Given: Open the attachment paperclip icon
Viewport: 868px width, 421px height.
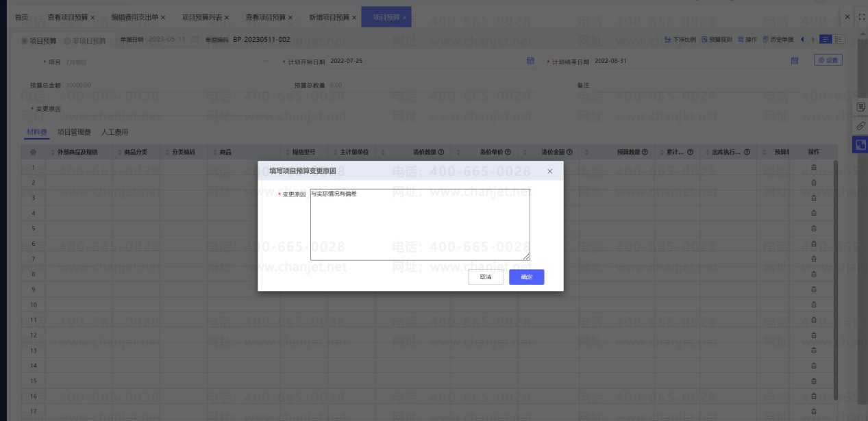Looking at the screenshot, I should click(861, 127).
